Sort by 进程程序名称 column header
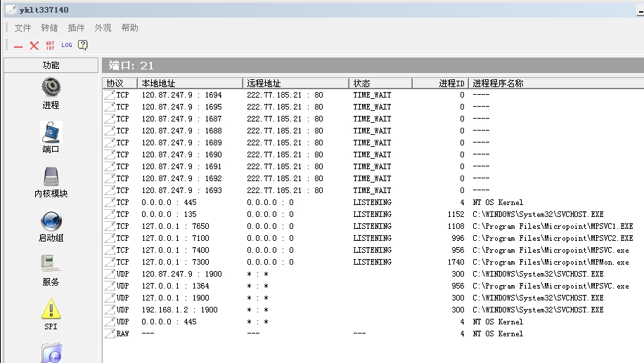The width and height of the screenshot is (644, 363). click(556, 84)
